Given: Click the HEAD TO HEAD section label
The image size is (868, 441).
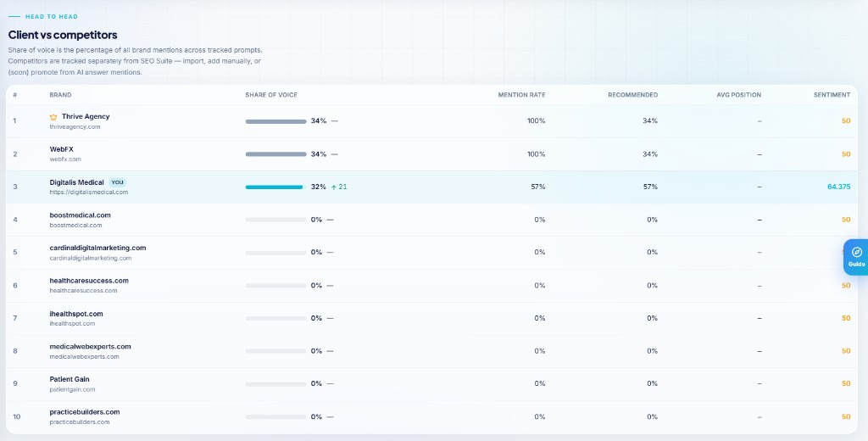Looking at the screenshot, I should 52,17.
